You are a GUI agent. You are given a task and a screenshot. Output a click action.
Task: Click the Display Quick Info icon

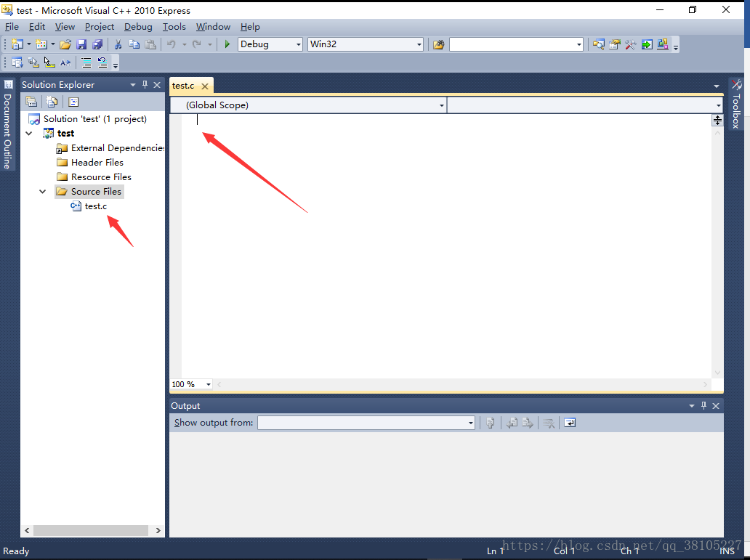click(x=49, y=62)
